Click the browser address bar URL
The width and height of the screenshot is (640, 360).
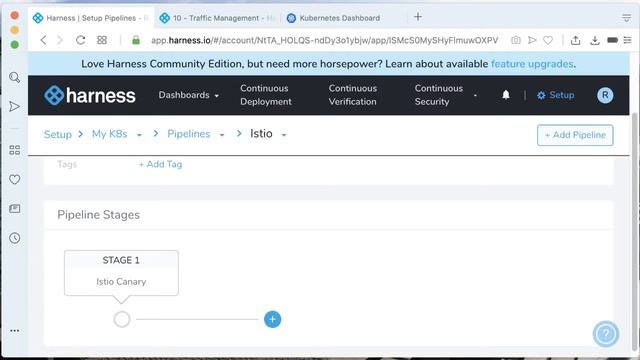point(324,40)
